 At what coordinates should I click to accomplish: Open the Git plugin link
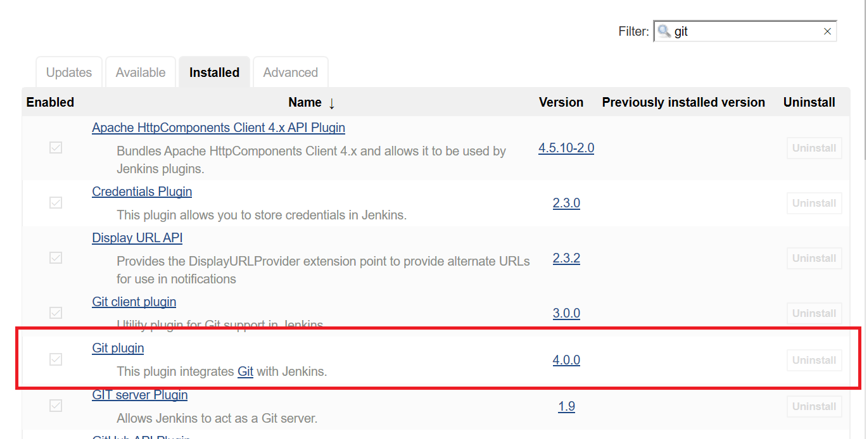[118, 348]
